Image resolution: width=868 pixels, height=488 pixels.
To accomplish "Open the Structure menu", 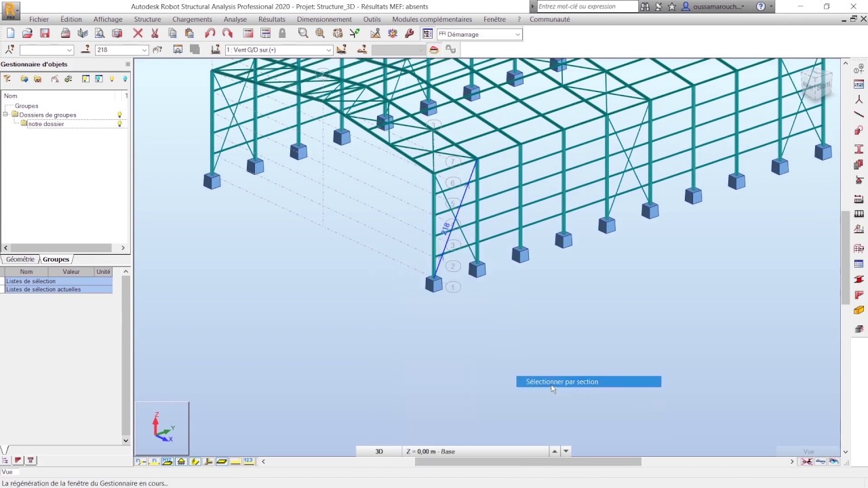I will [x=147, y=20].
